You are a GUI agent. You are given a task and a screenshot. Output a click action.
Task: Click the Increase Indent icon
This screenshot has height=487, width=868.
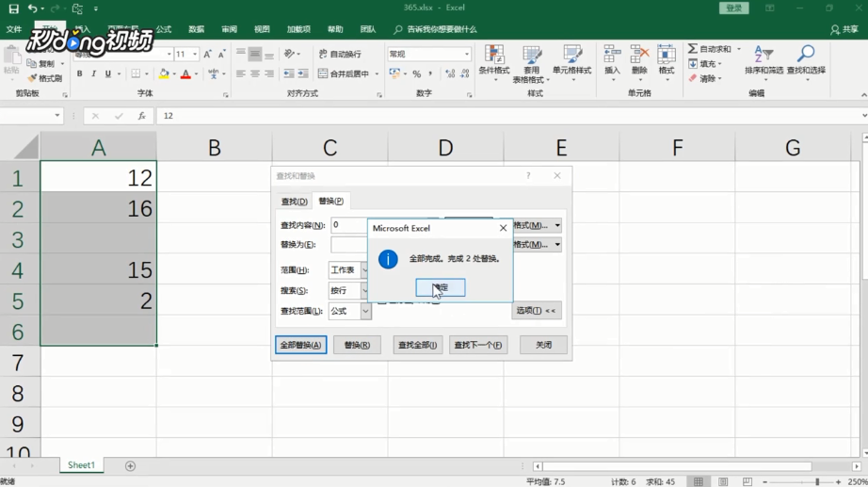point(303,73)
